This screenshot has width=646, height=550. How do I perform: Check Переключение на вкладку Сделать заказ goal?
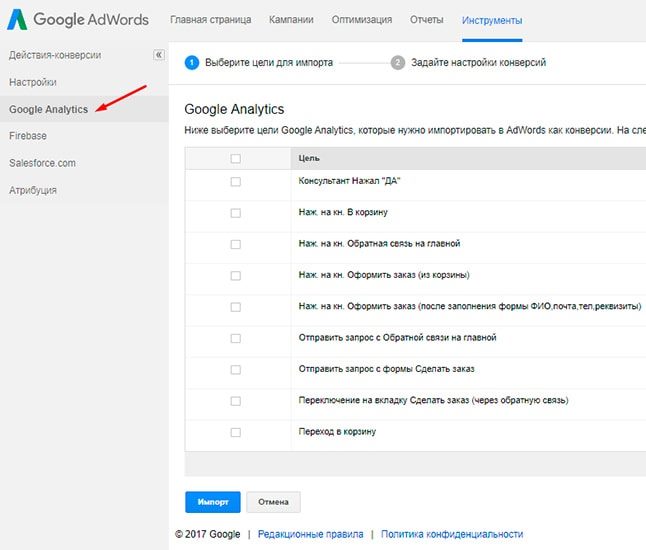(236, 401)
